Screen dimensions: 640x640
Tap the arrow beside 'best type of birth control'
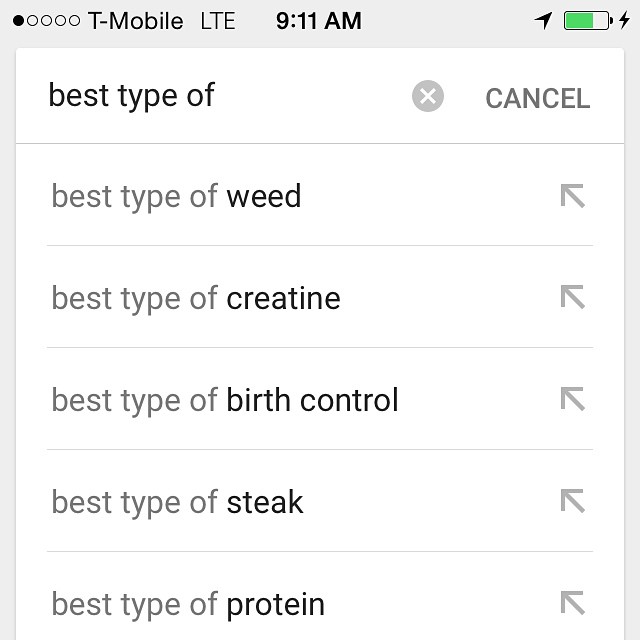(572, 400)
